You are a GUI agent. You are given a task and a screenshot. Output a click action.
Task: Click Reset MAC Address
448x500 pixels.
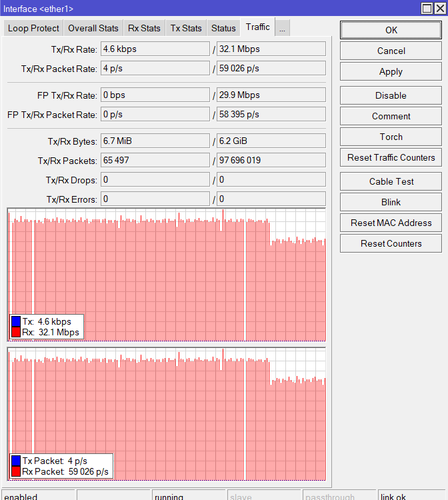pos(391,223)
